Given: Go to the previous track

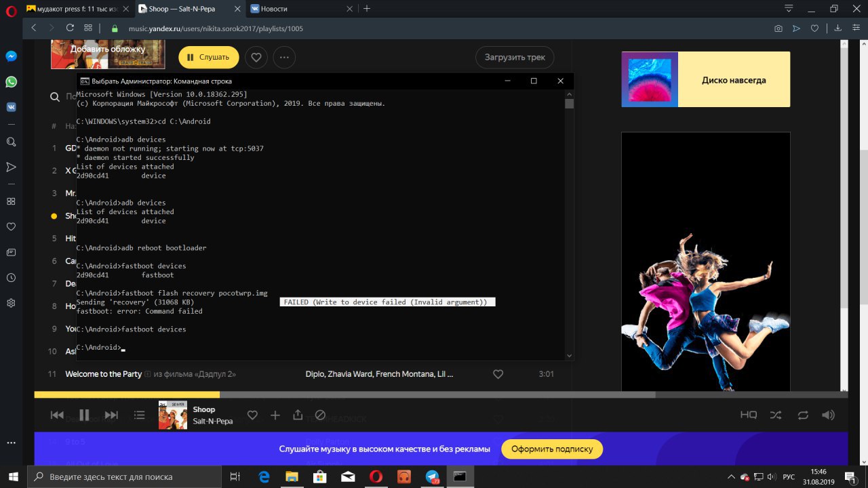Looking at the screenshot, I should [58, 415].
